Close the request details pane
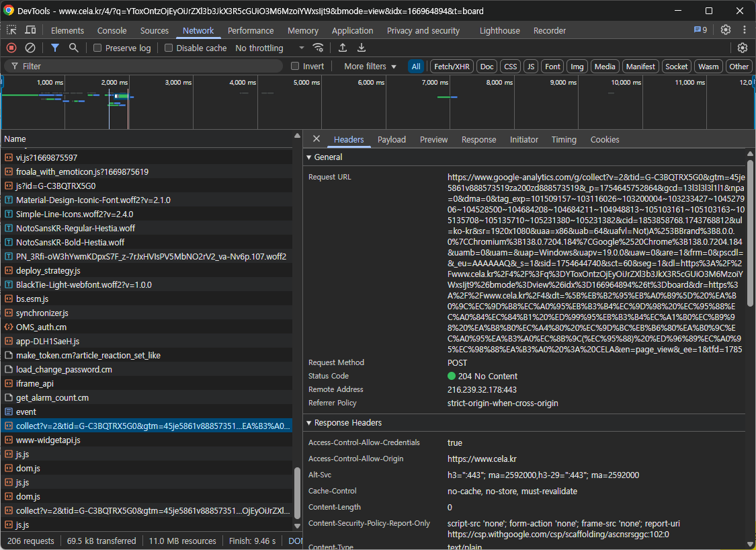Screen dimensions: 756x550 317,139
